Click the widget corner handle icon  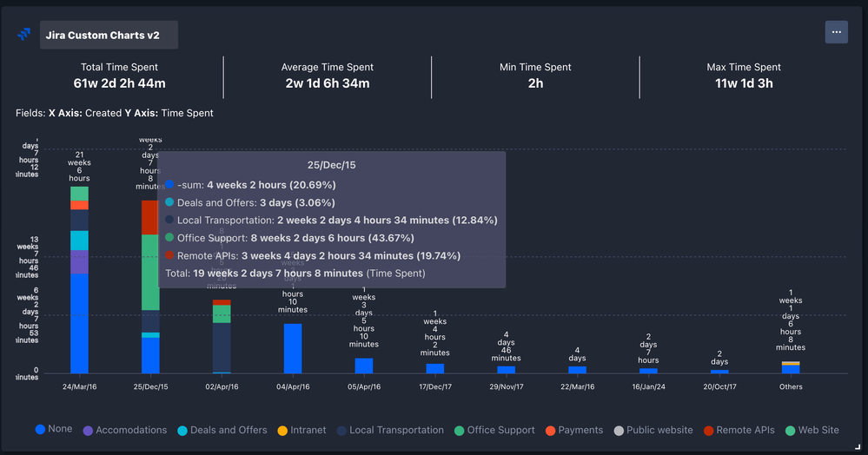[858, 446]
